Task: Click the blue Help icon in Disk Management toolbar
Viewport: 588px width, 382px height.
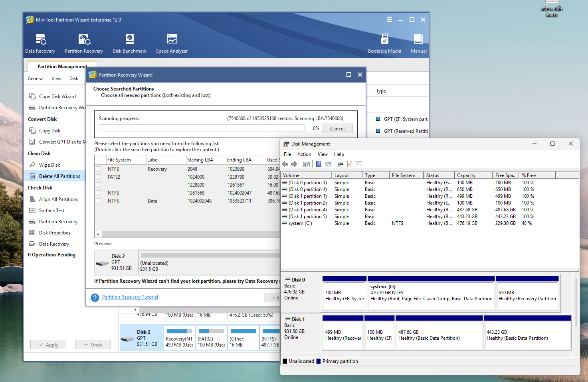Action: [319, 164]
